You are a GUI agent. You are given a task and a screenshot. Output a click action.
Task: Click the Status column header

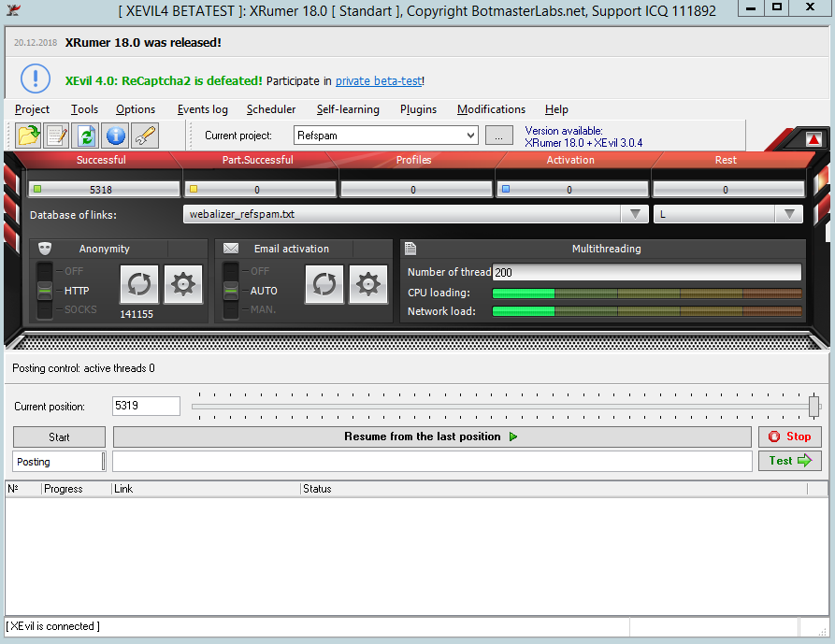(554, 489)
